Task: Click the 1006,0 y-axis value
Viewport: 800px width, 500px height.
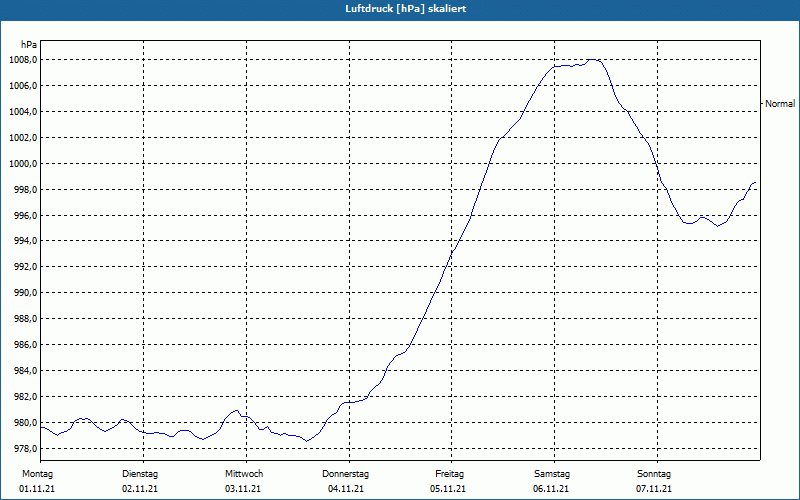Action: tap(23, 86)
